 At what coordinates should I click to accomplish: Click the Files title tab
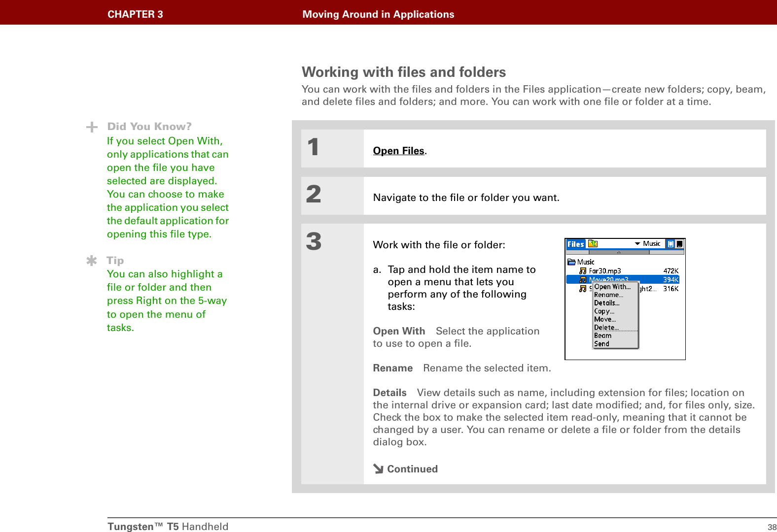[575, 244]
